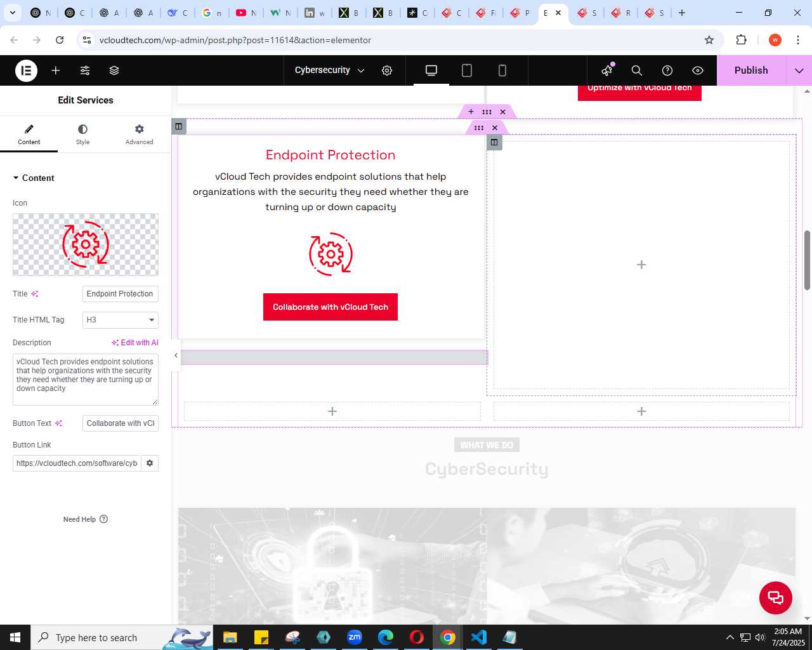Open Button Link options gear
This screenshot has height=650, width=812.
click(x=150, y=463)
